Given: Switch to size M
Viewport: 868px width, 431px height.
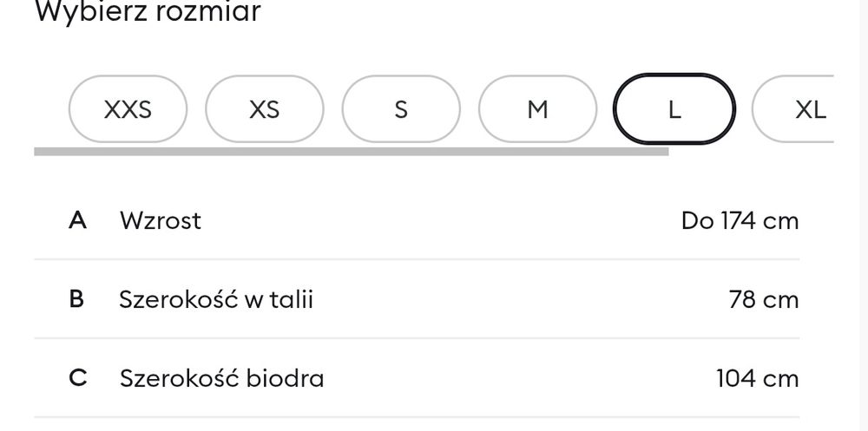Looking at the screenshot, I should click(x=538, y=110).
